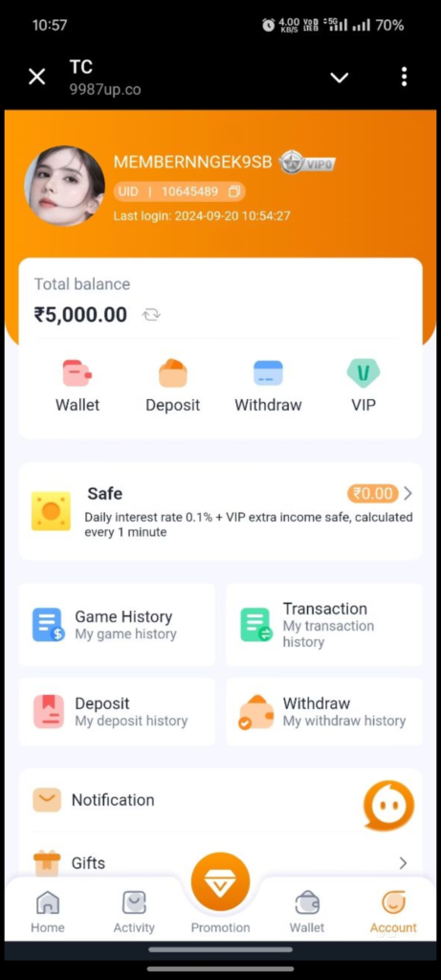The image size is (441, 980).
Task: Open the Notification row
Action: click(220, 800)
